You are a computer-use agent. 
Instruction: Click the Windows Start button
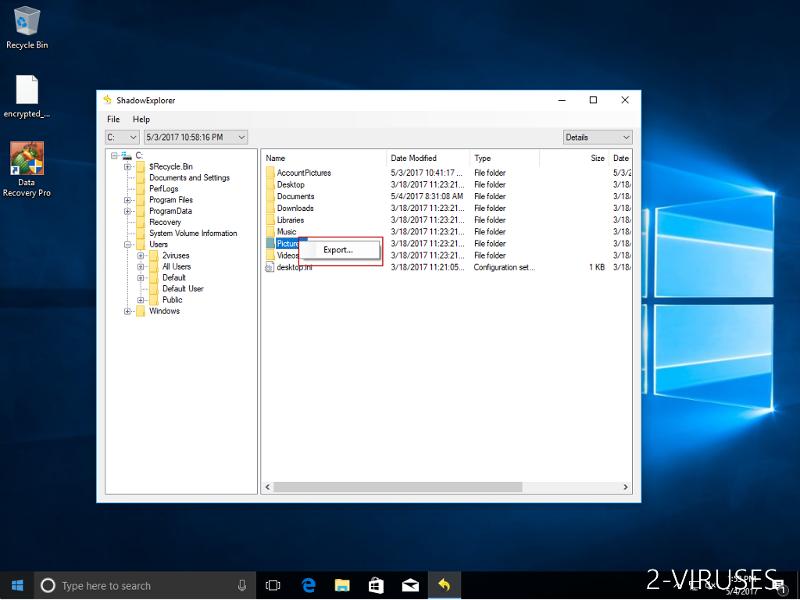17,585
